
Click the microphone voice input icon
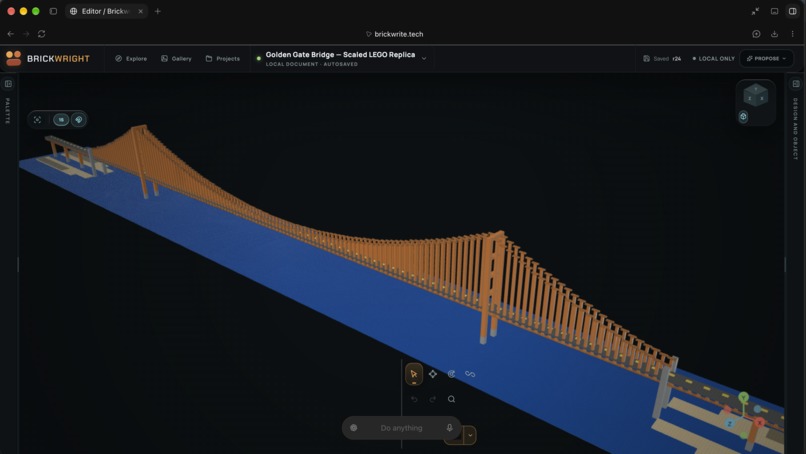point(449,428)
